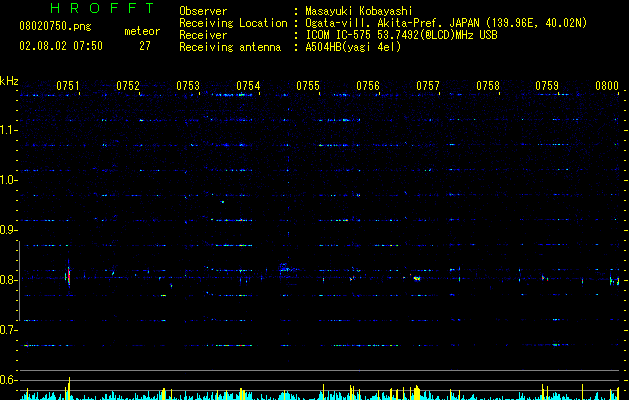Click the Observer label
The height and width of the screenshot is (400, 629).
coord(203,11)
